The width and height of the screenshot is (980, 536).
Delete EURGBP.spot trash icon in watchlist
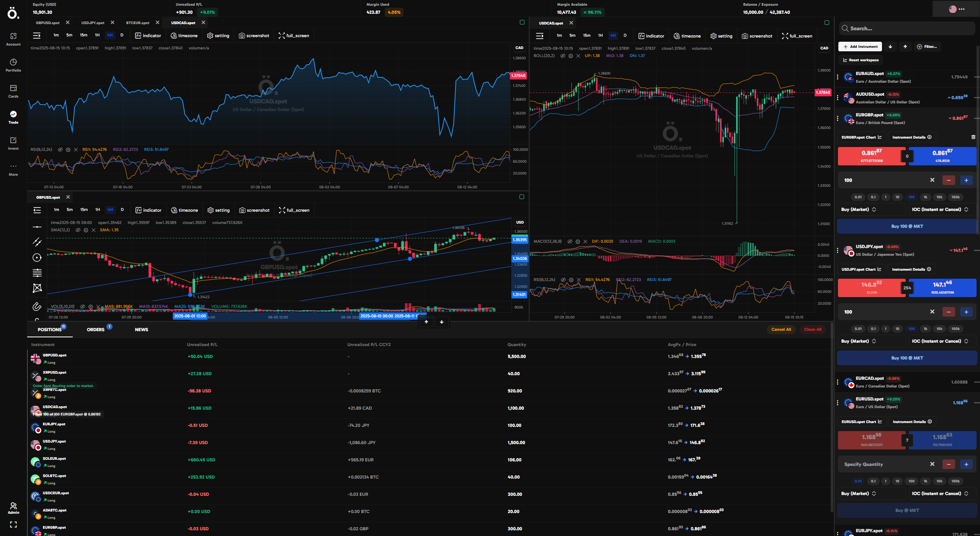973,137
